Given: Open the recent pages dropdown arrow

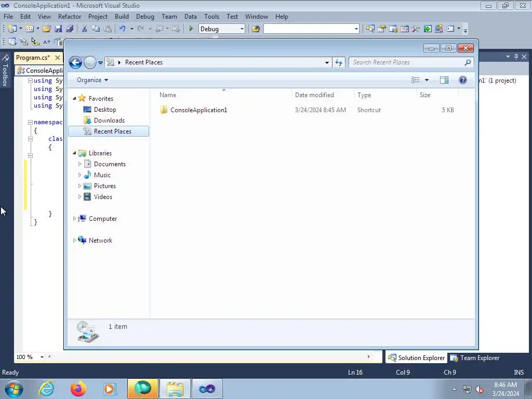Looking at the screenshot, I should pos(100,63).
